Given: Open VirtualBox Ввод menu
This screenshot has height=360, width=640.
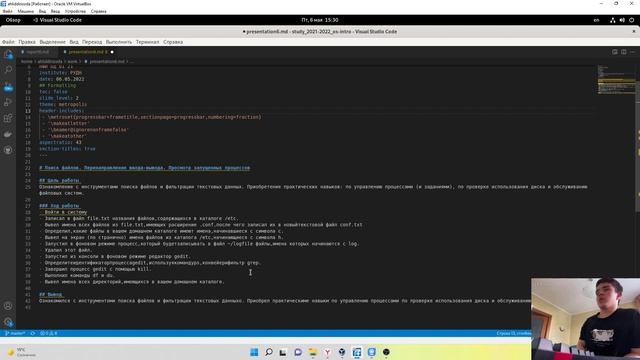Looking at the screenshot, I should 55,11.
